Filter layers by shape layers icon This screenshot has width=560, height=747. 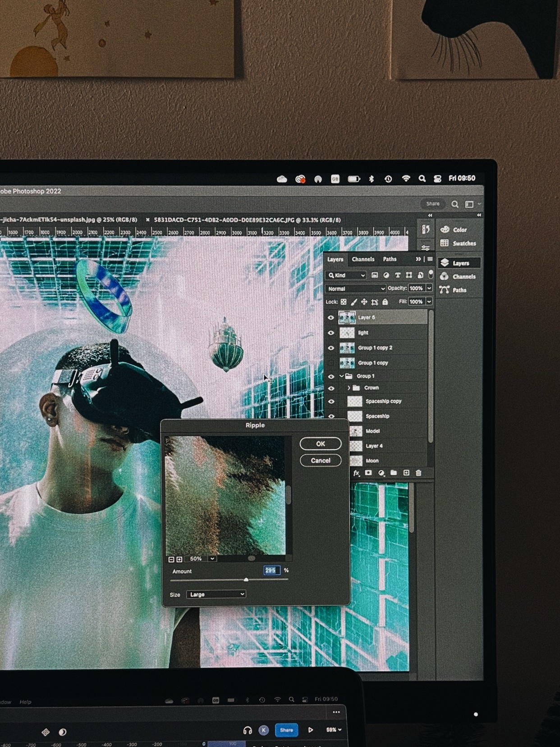[x=409, y=275]
